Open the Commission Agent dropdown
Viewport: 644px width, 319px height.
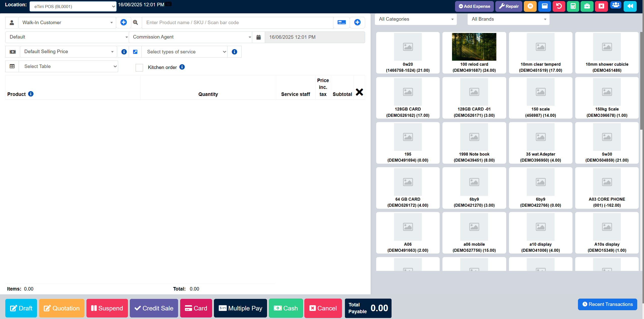point(190,37)
